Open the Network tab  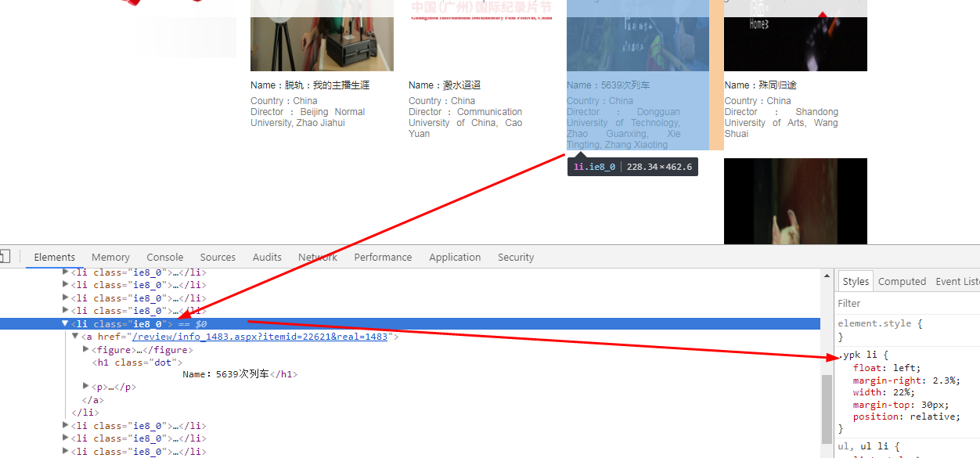tap(317, 257)
